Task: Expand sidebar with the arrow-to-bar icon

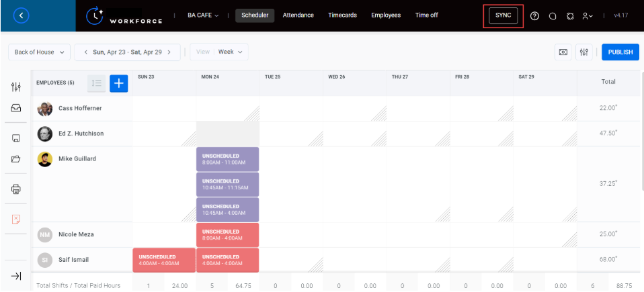Action: tap(16, 276)
